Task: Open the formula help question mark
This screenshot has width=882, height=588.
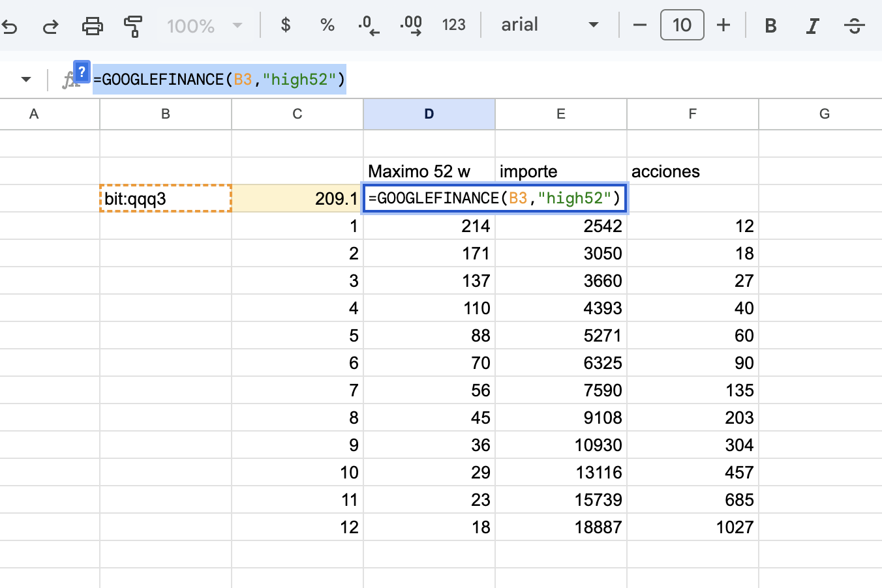Action: pyautogui.click(x=82, y=71)
